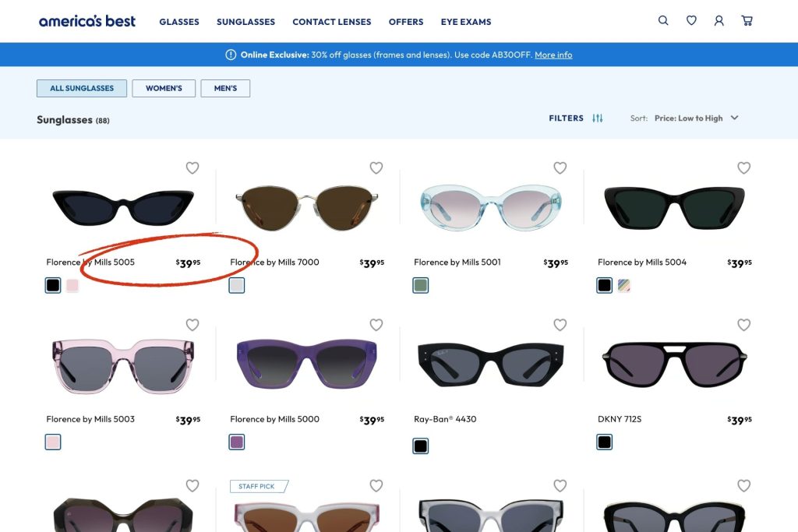The image size is (798, 532).
Task: Open Florence by Mills 5001 product name
Action: coord(457,262)
